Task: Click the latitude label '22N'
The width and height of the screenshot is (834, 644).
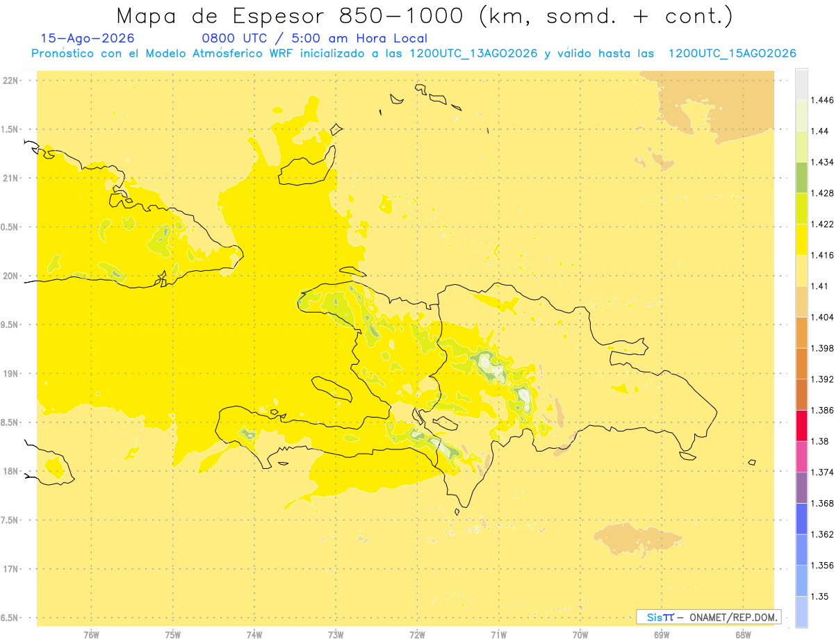Action: 12,81
